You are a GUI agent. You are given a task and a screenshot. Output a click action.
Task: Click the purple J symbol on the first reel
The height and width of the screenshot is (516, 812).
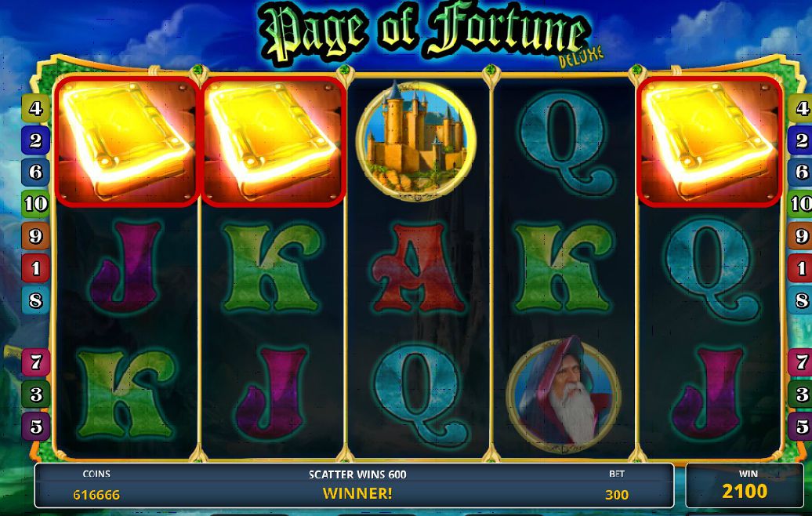click(x=126, y=267)
